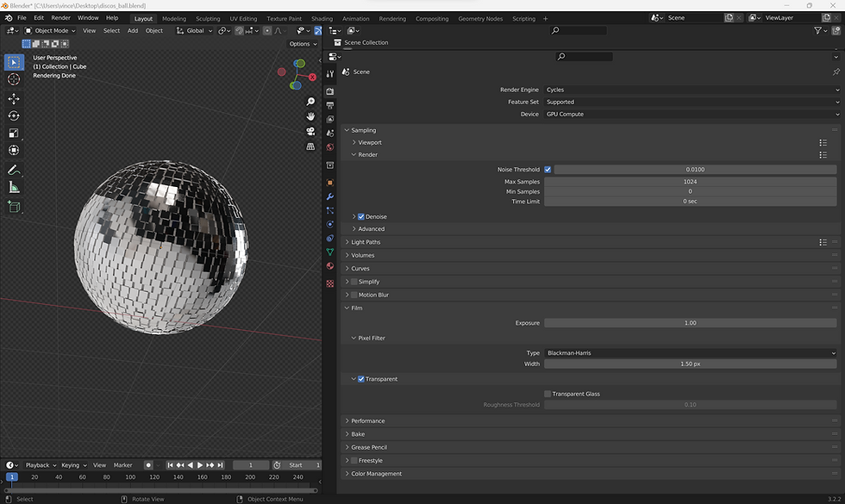The width and height of the screenshot is (845, 504).
Task: Select the Measure tool
Action: [x=14, y=188]
